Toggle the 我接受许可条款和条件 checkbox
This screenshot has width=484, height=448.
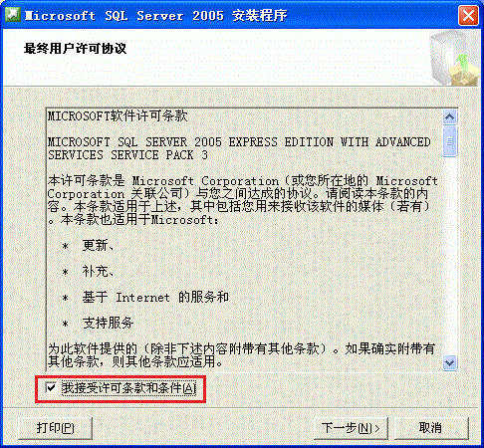51,387
